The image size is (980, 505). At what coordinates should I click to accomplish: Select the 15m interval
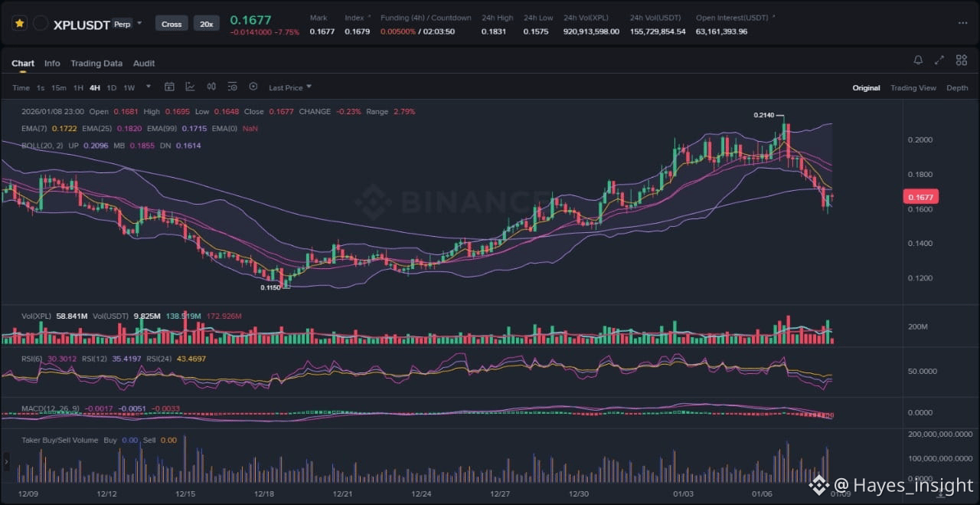[59, 87]
